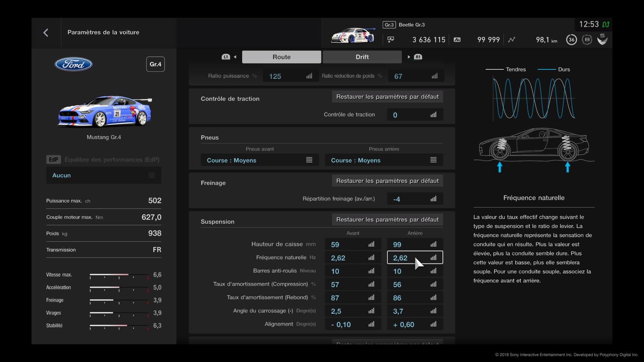This screenshot has width=644, height=362.
Task: Restore default Freinage settings
Action: point(387,181)
